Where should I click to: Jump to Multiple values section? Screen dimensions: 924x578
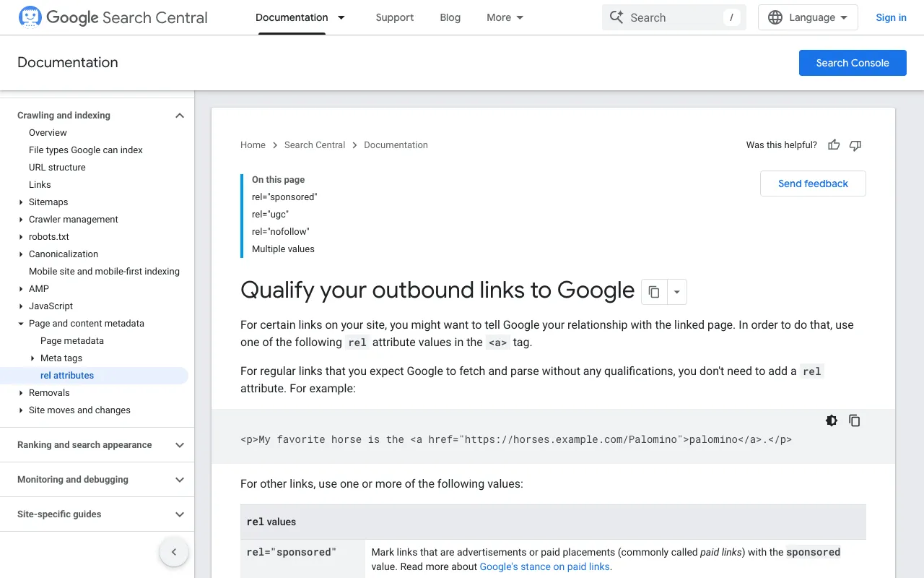[283, 249]
